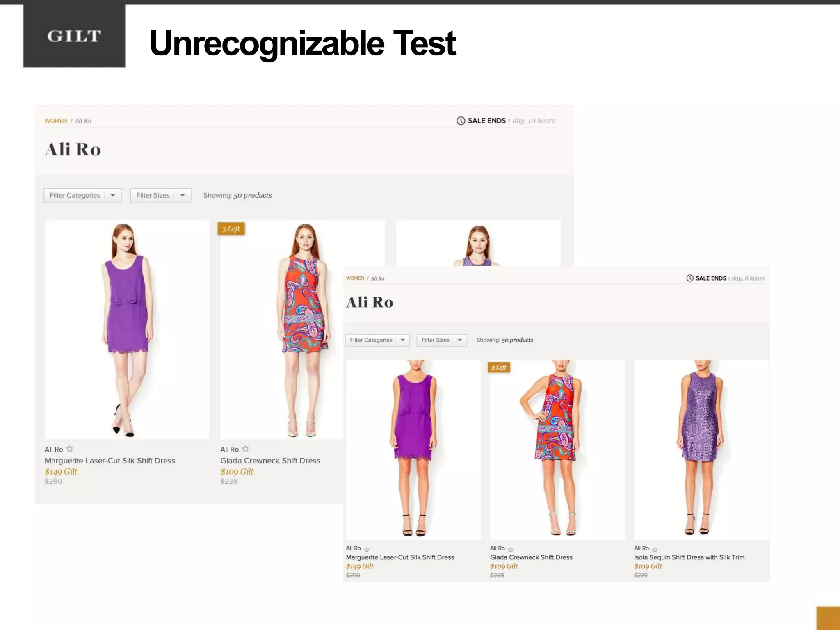Open Filter Categories dropdown in back page
Image resolution: width=840 pixels, height=630 pixels.
(x=83, y=195)
